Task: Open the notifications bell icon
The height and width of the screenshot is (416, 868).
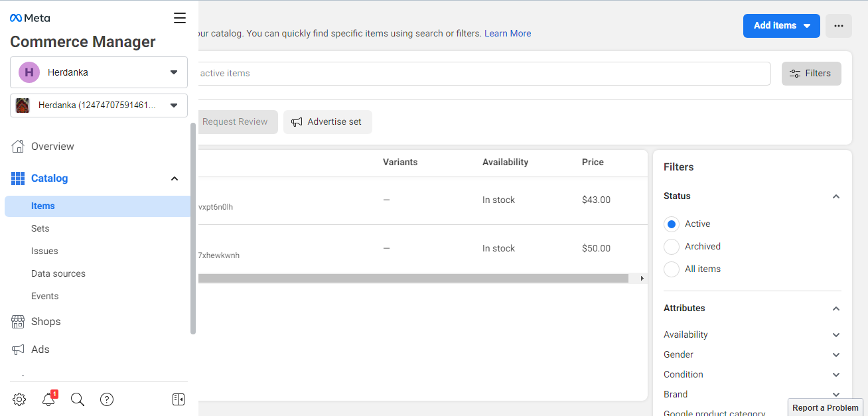Action: click(48, 399)
